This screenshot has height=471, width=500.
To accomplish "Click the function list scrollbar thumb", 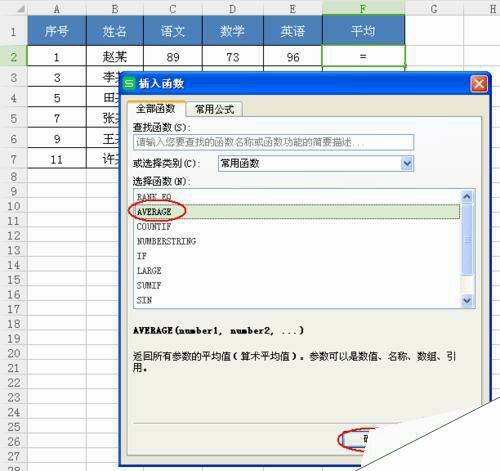I will coord(467,239).
